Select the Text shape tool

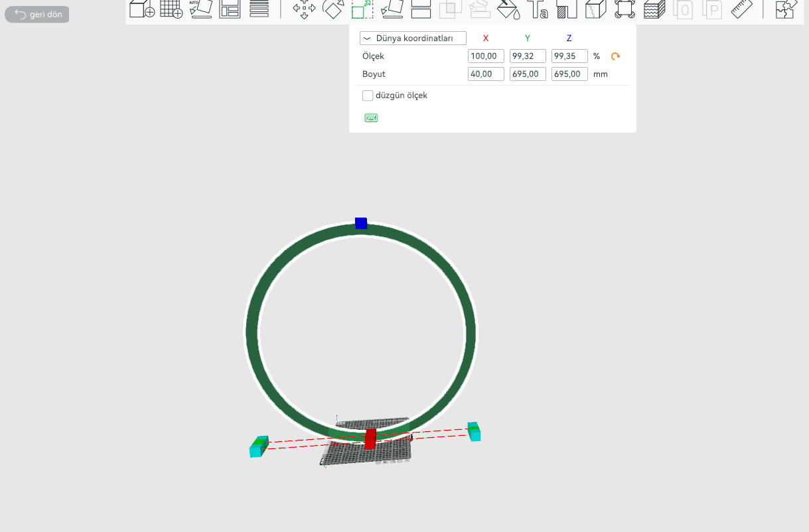pos(538,9)
